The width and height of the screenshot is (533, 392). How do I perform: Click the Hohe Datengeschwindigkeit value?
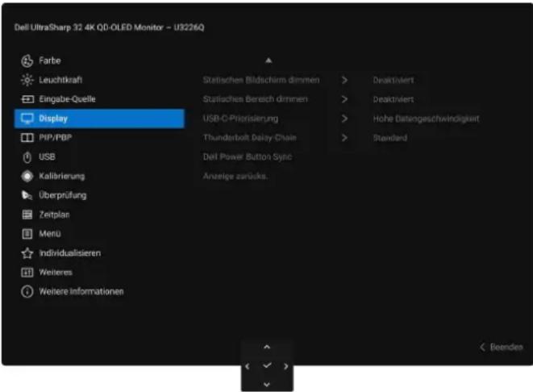427,119
